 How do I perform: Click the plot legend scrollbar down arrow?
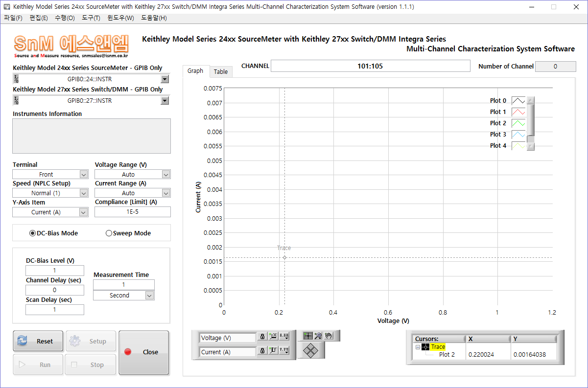(x=531, y=146)
